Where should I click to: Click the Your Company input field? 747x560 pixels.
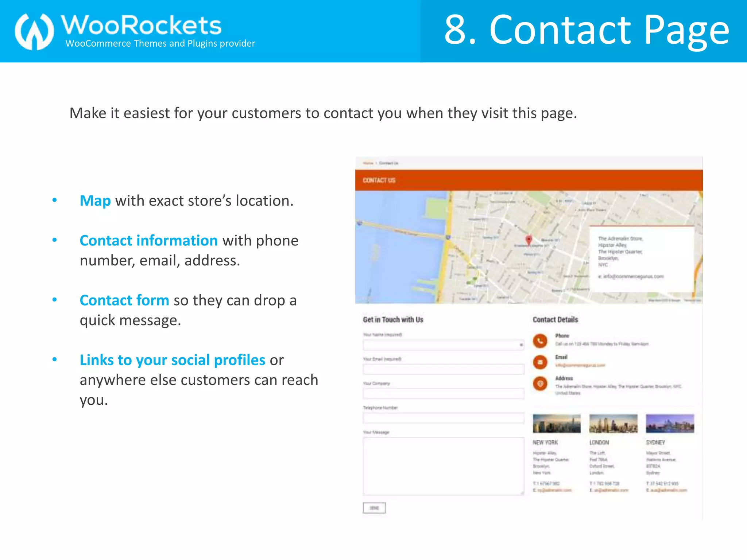[444, 394]
